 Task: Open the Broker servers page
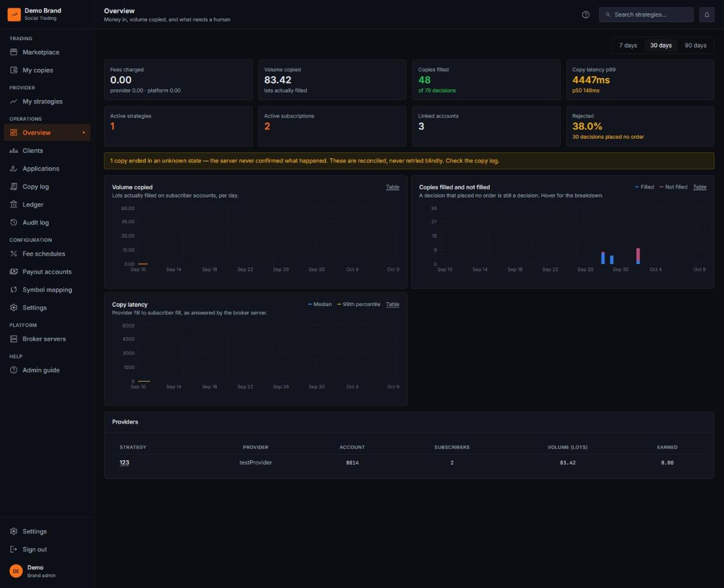[47, 339]
